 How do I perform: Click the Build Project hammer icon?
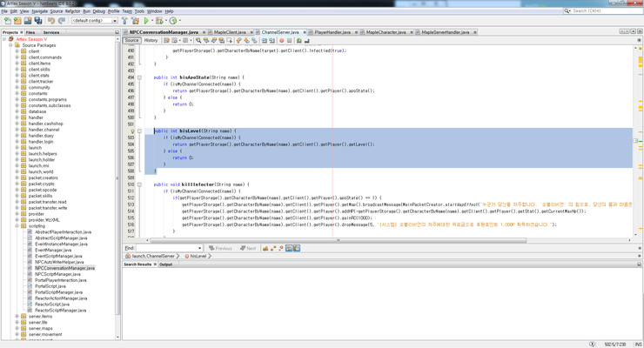124,21
